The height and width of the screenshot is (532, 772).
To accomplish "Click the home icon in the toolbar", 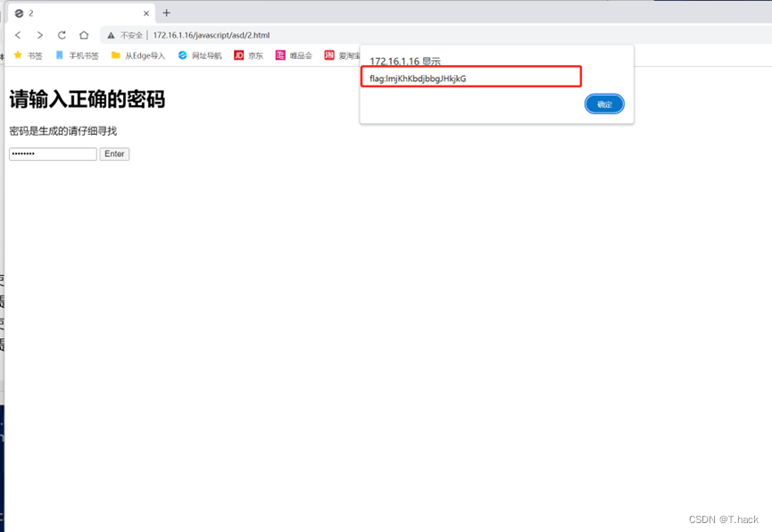I will pyautogui.click(x=84, y=35).
